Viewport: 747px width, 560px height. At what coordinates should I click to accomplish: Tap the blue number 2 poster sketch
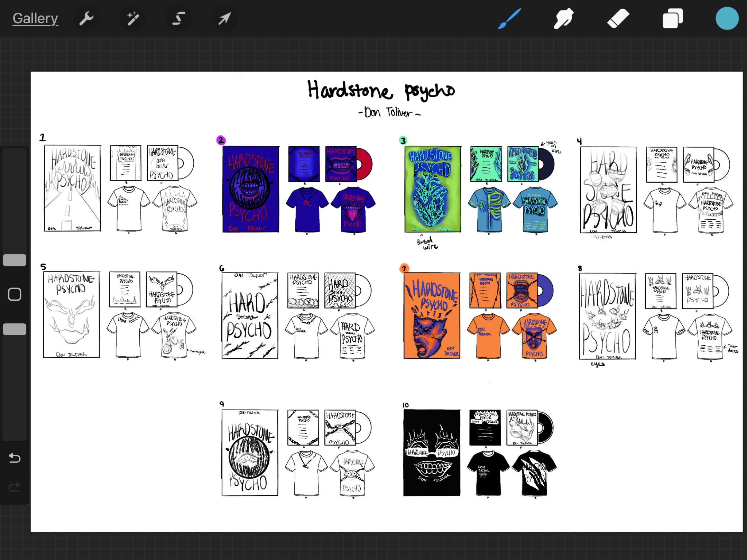[x=251, y=189]
